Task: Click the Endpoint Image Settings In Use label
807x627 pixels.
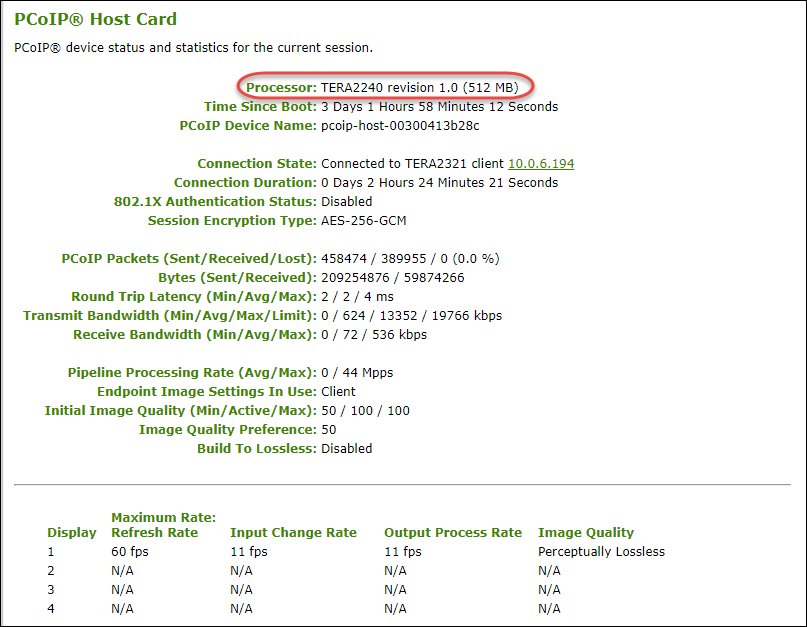Action: (x=207, y=392)
